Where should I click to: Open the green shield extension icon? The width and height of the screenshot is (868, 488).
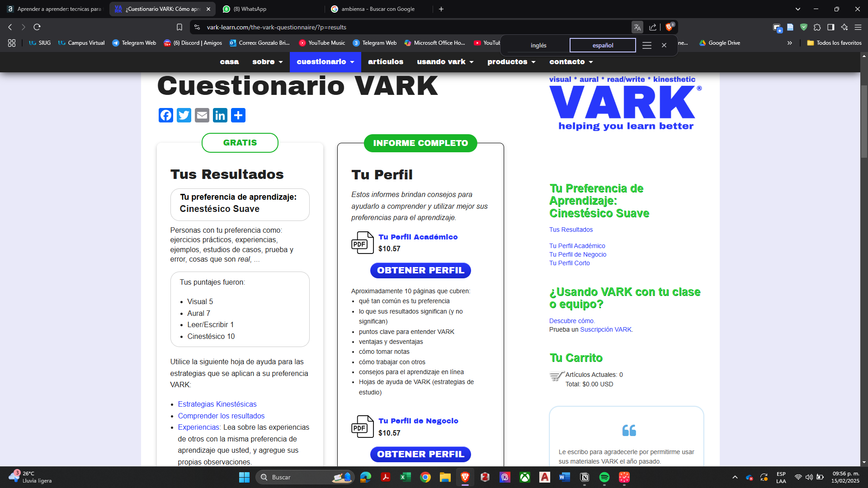pos(804,27)
